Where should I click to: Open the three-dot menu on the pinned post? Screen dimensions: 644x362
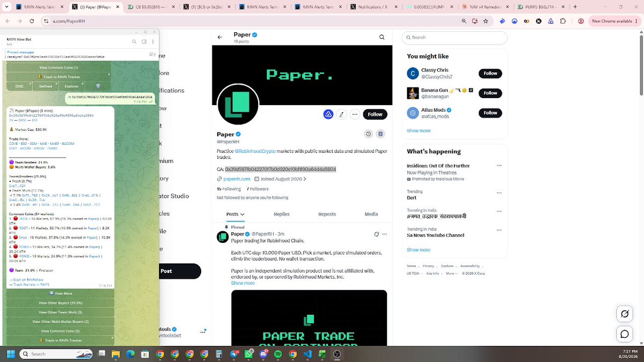[384, 234]
